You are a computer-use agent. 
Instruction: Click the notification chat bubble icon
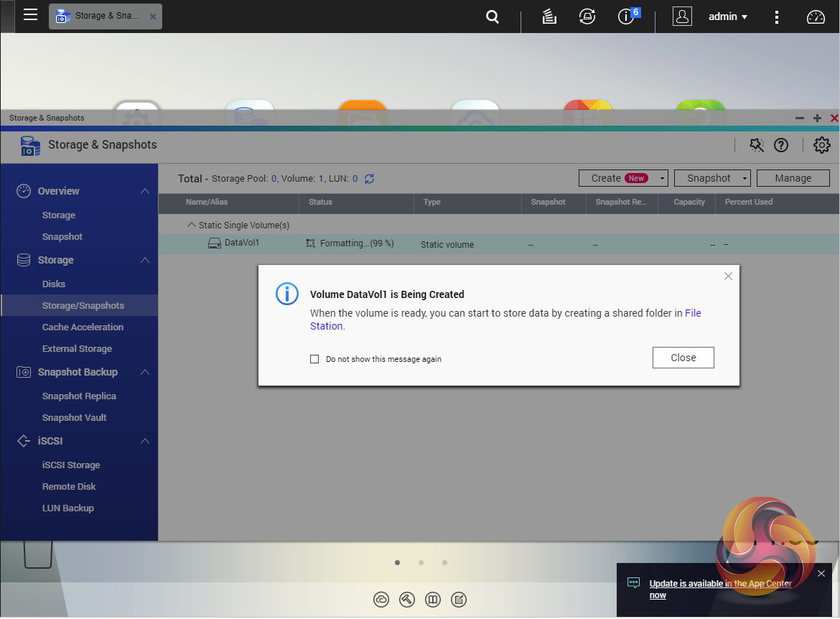click(633, 582)
